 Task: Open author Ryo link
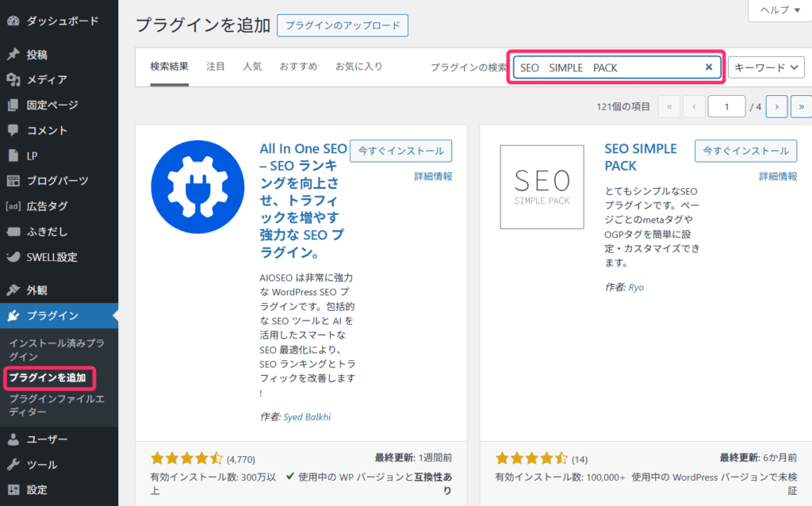click(636, 287)
